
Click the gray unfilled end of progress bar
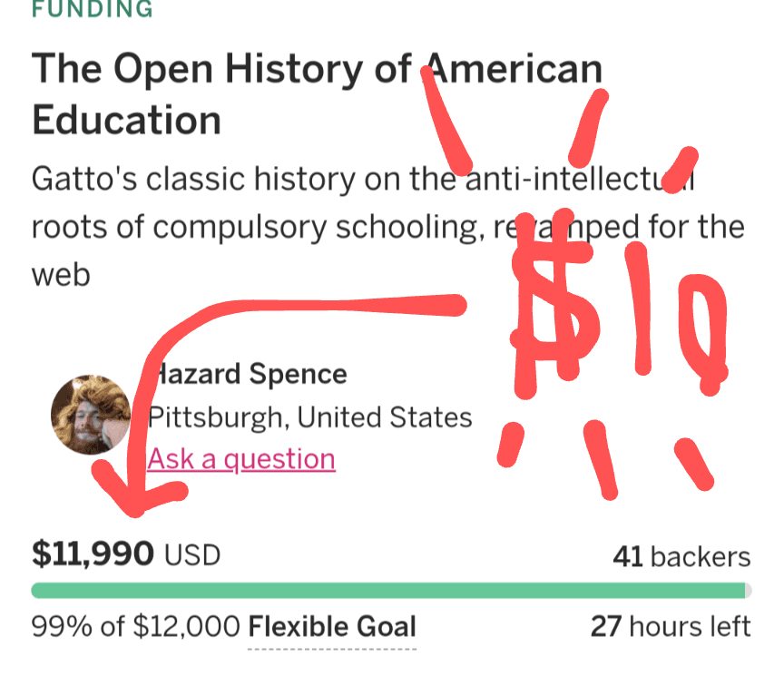pyautogui.click(x=748, y=591)
